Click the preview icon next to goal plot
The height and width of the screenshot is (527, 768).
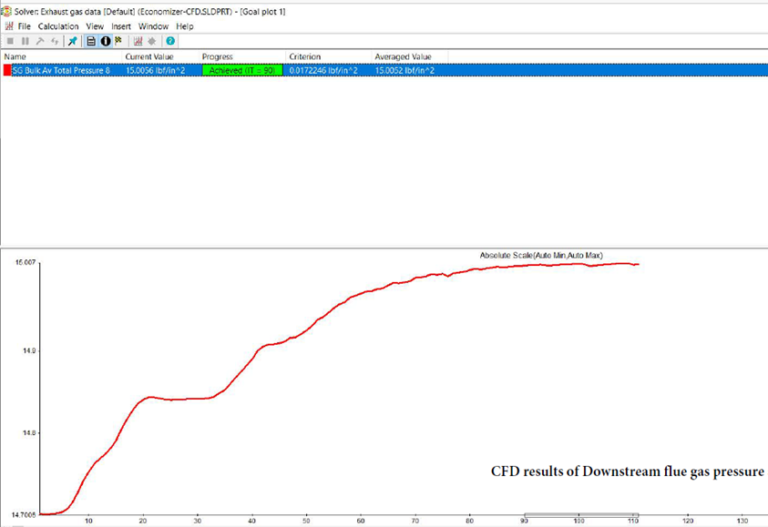152,41
